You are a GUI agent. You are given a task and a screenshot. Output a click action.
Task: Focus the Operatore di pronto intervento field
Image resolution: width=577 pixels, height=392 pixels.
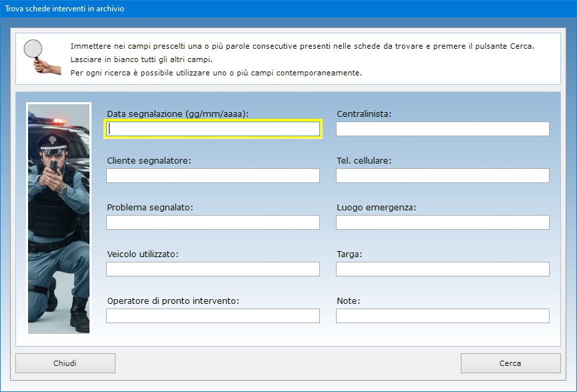tap(213, 316)
